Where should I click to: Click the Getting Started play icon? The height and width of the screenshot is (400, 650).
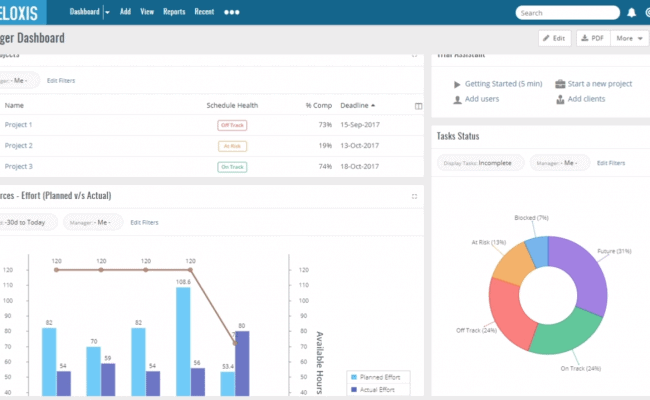[x=457, y=85]
